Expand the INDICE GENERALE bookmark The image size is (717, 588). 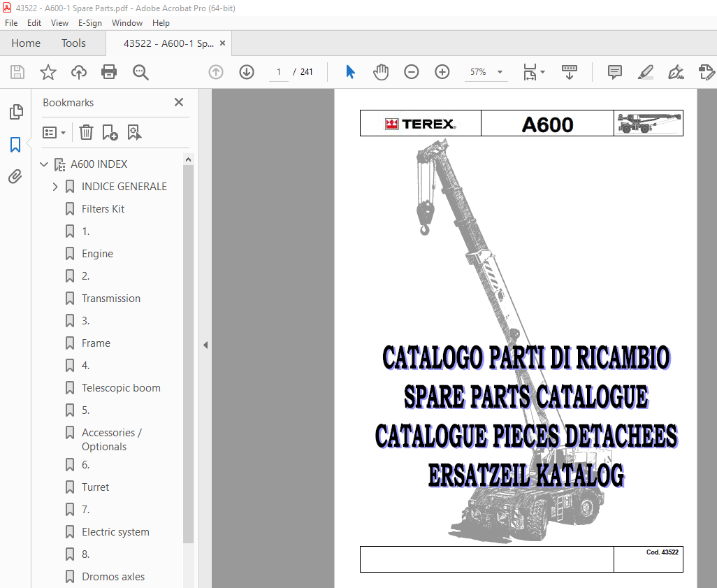coord(55,187)
